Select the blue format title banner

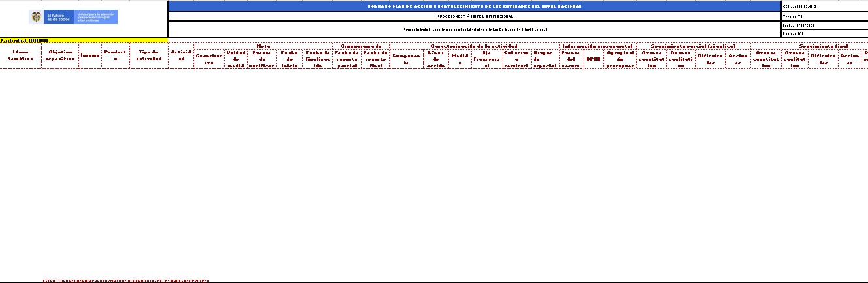click(474, 7)
